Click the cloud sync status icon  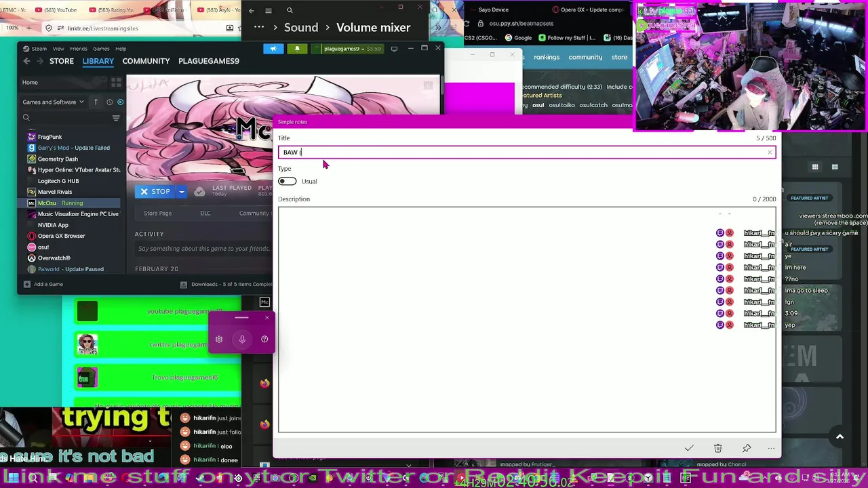[199, 192]
